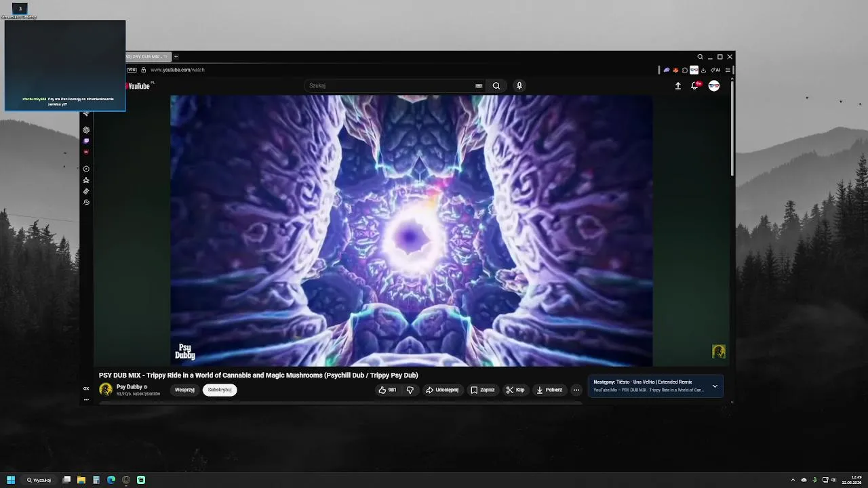Open Task View on the taskbar

(x=66, y=480)
